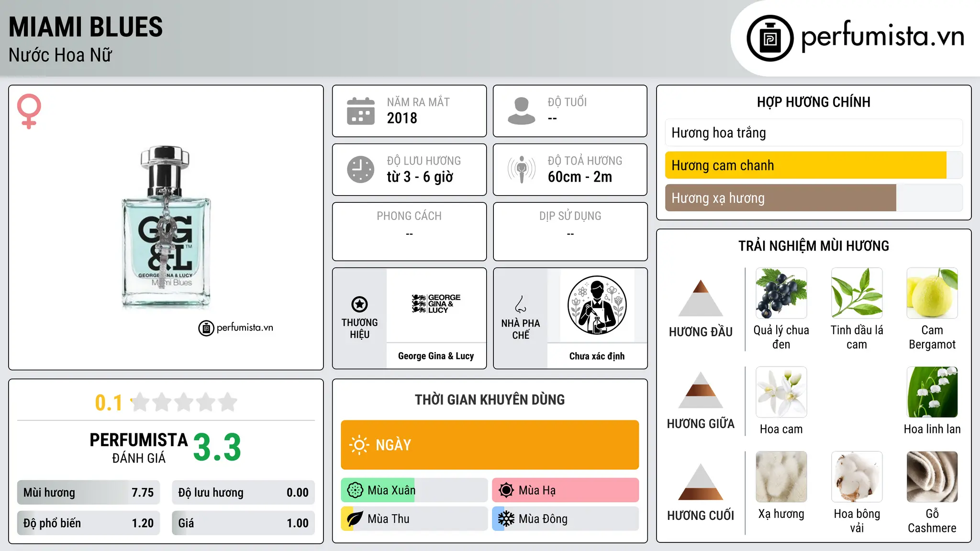This screenshot has width=980, height=551.
Task: Click the clock icon beside Độ lưu hương
Action: click(361, 169)
